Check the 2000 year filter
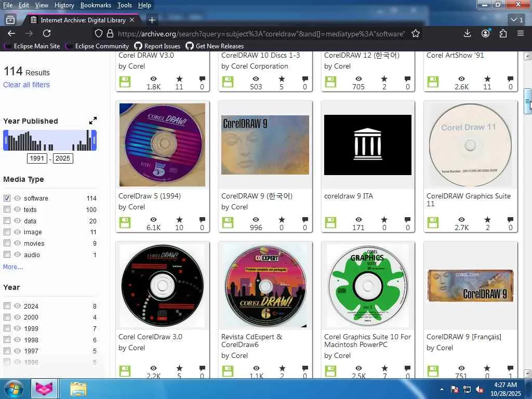 (x=7, y=317)
